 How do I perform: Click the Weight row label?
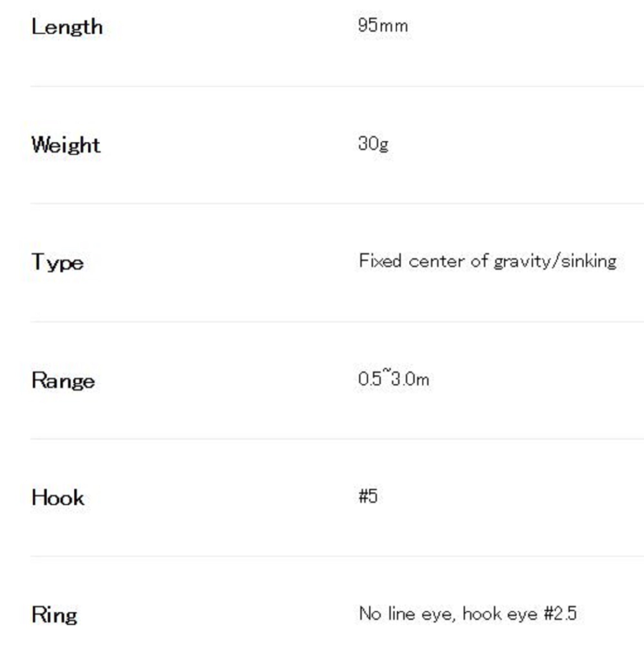click(x=66, y=145)
